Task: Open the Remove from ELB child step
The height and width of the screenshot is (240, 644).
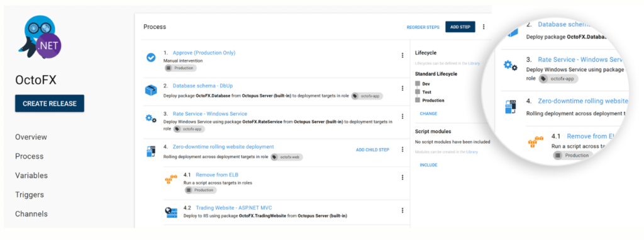Action: (x=217, y=174)
